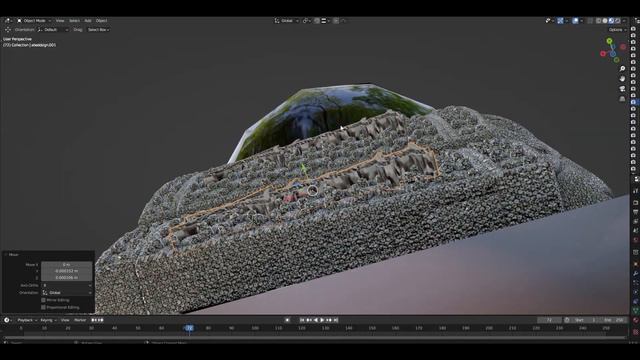Open the Orientation Default dropdown

[x=53, y=29]
